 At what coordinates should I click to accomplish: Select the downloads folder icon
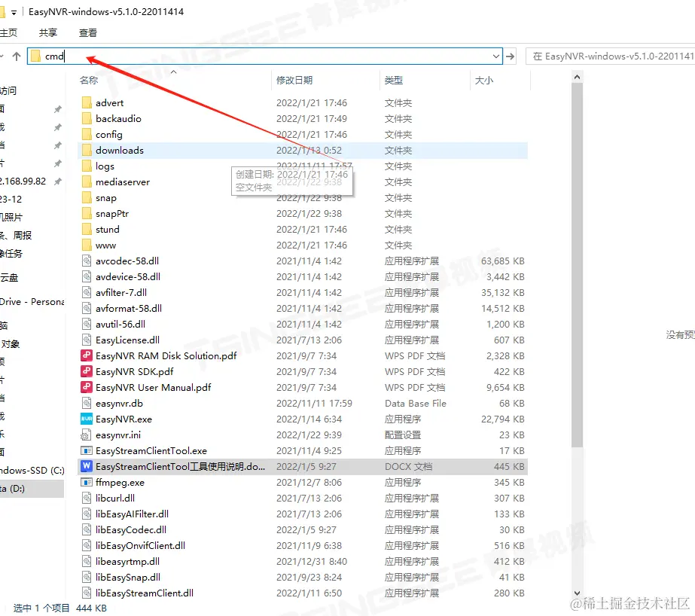coord(87,150)
